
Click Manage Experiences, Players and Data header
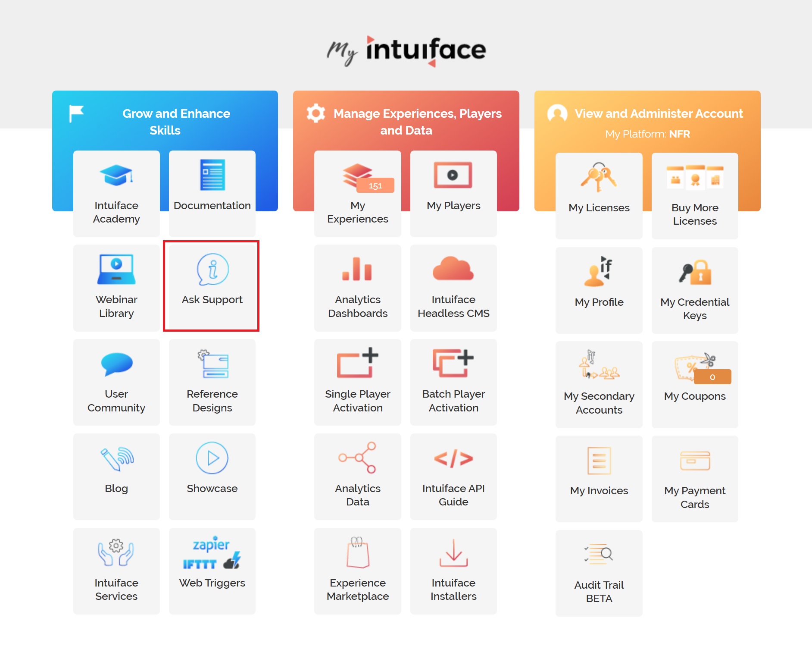(417, 122)
